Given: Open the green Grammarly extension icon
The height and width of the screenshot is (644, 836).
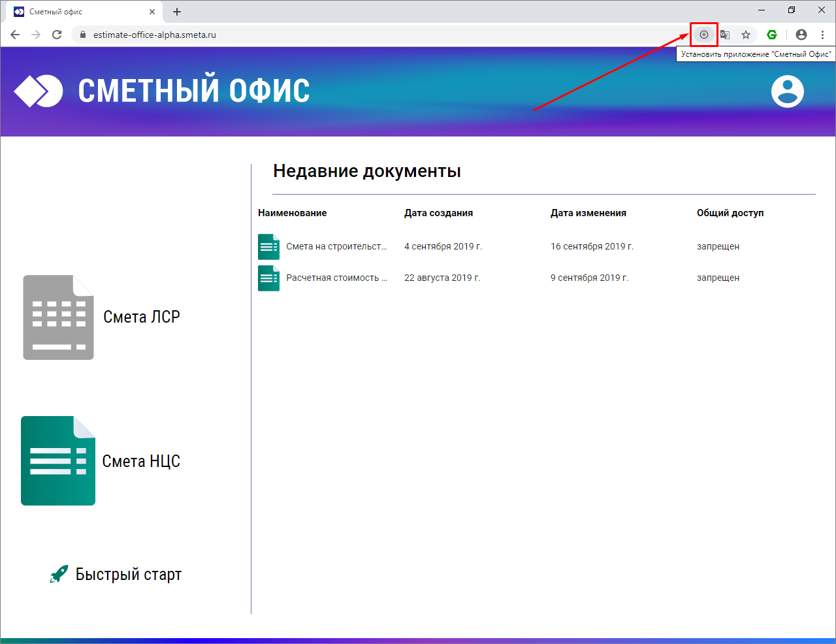Looking at the screenshot, I should (x=772, y=35).
